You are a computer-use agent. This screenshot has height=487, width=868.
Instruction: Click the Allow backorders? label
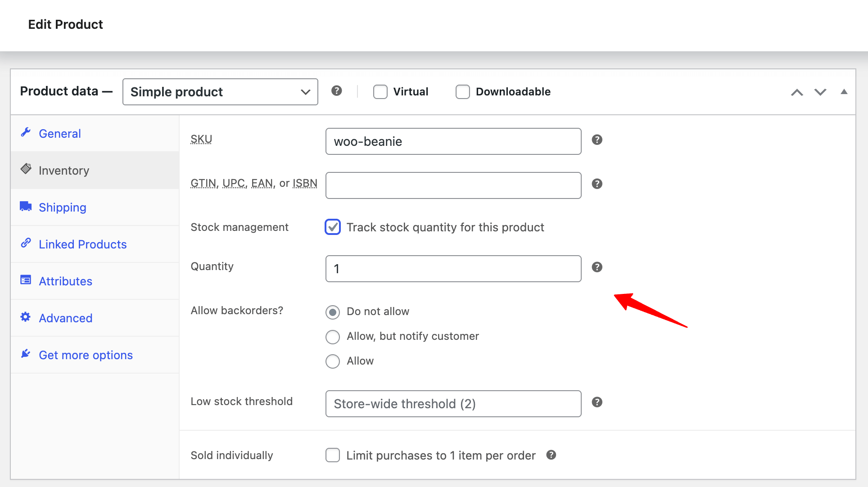(x=237, y=311)
